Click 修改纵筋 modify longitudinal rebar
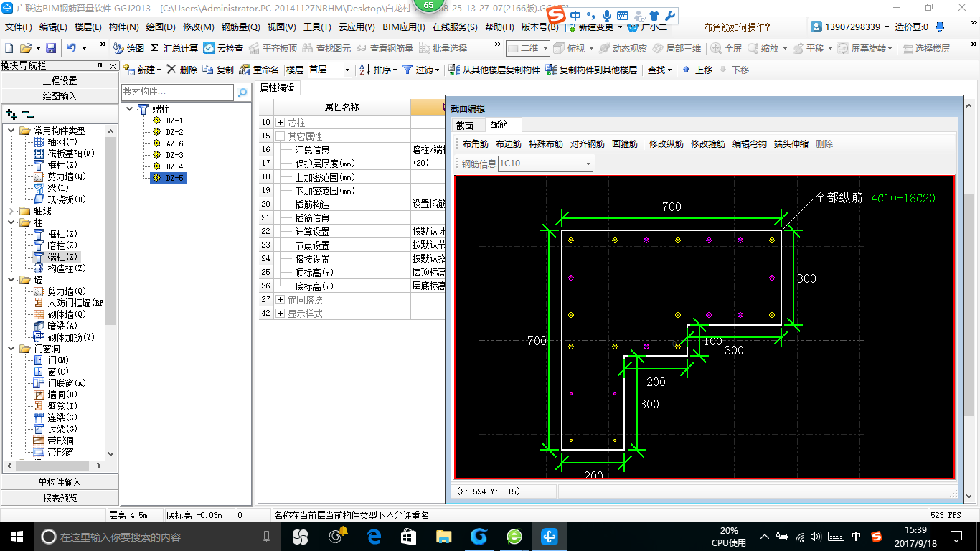 [x=666, y=144]
